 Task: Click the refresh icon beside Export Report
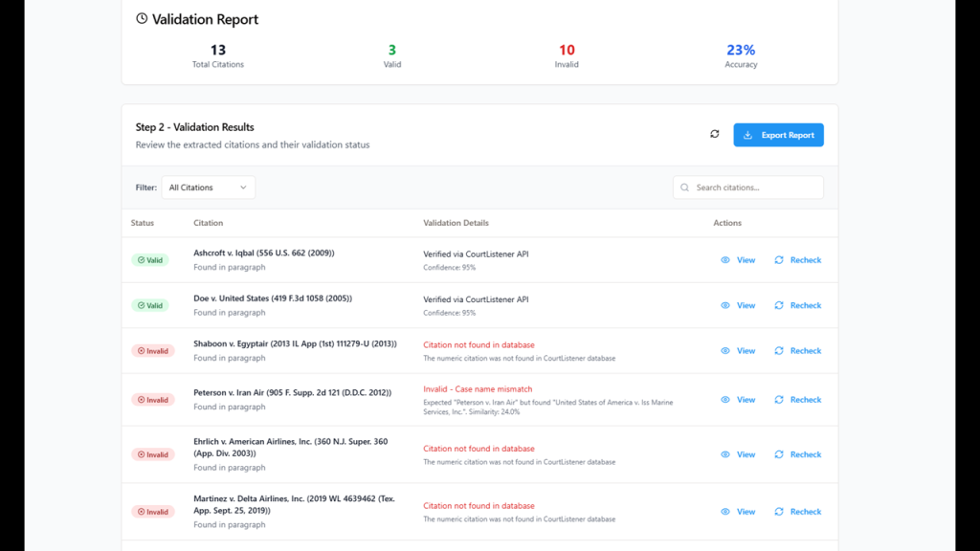(714, 135)
